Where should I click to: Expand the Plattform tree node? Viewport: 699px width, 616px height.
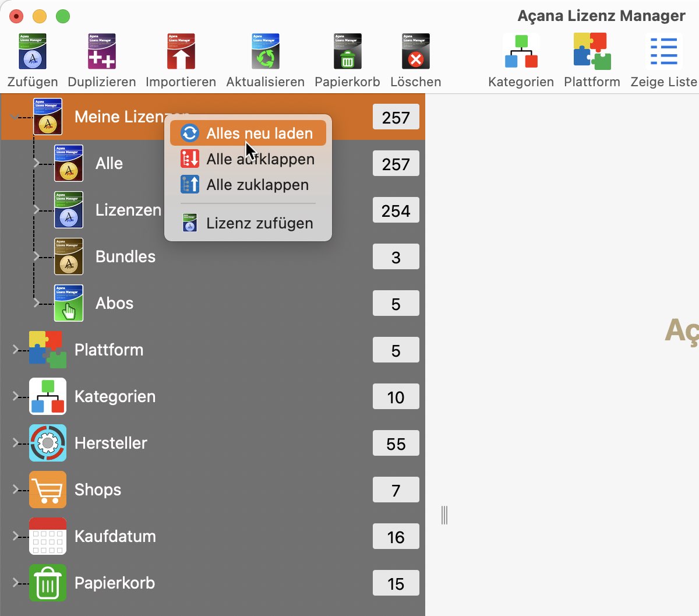[15, 349]
